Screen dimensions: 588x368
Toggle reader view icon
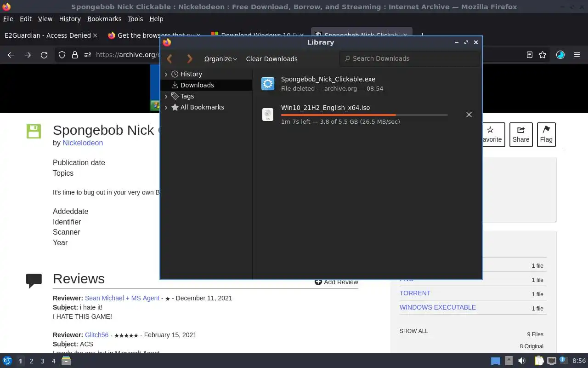point(530,55)
